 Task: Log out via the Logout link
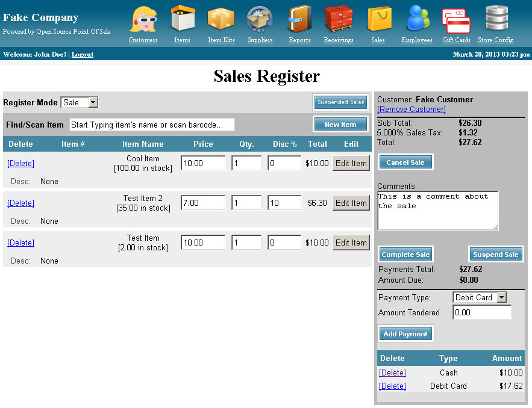(83, 55)
